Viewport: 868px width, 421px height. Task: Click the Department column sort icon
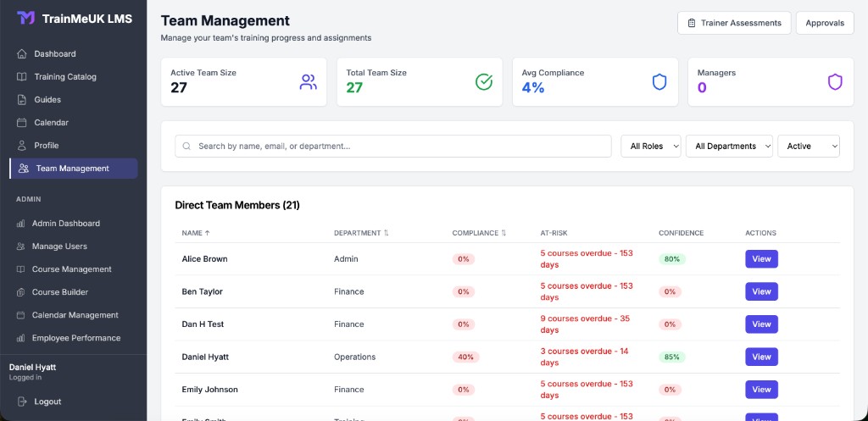pos(386,233)
